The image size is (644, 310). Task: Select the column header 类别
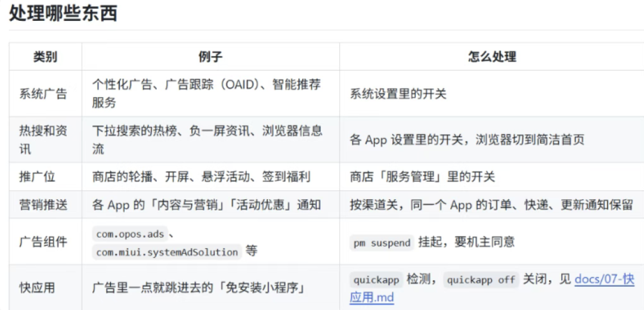[x=45, y=57]
